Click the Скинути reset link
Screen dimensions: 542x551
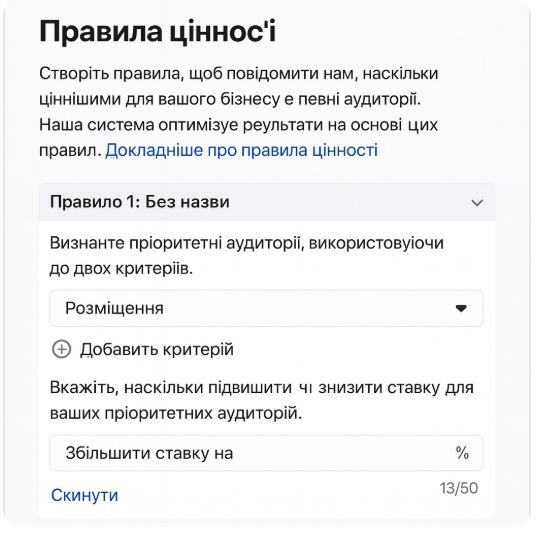(x=84, y=495)
